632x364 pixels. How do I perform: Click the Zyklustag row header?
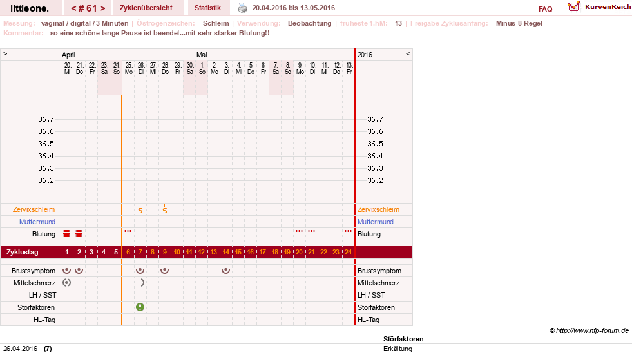point(23,252)
